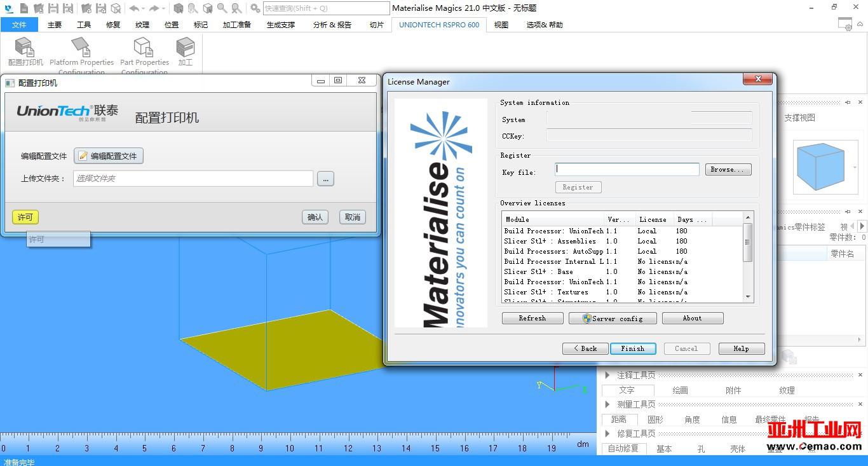Click Finish in License Manager

633,348
